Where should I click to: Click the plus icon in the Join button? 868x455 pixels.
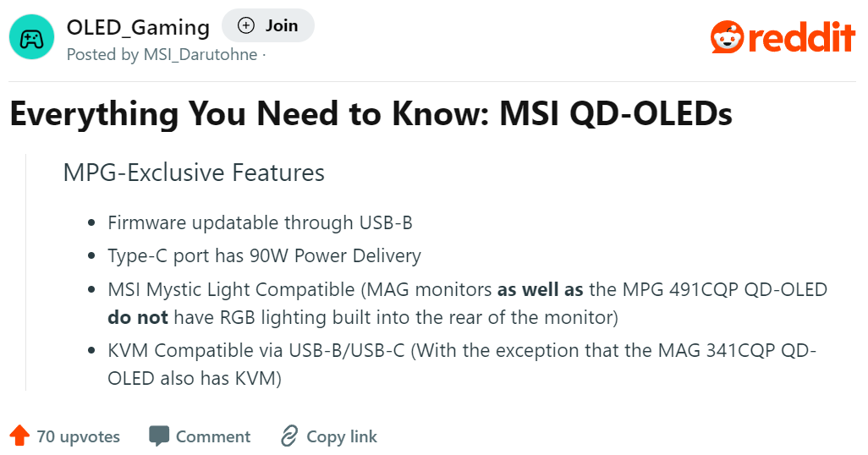point(246,25)
